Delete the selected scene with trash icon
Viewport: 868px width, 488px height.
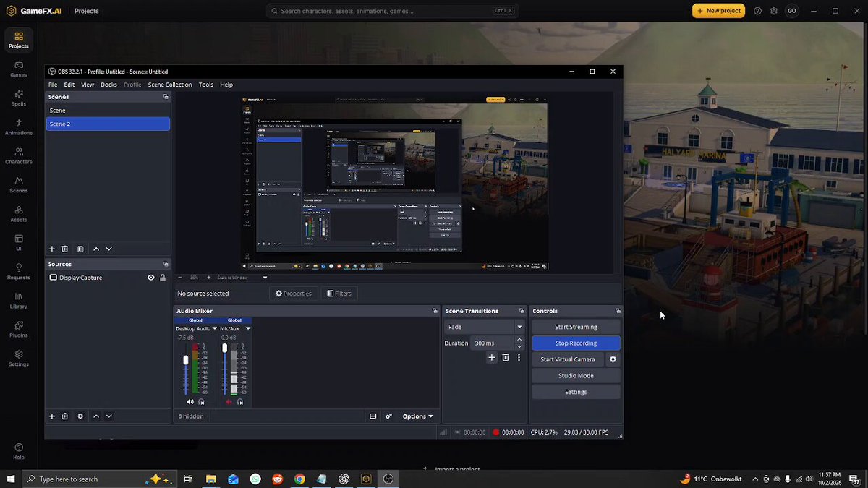(64, 249)
